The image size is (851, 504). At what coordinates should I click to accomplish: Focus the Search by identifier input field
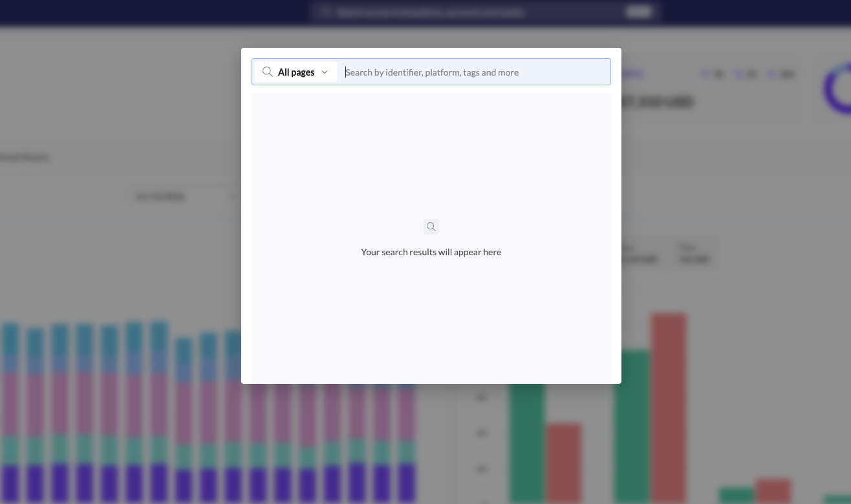475,72
